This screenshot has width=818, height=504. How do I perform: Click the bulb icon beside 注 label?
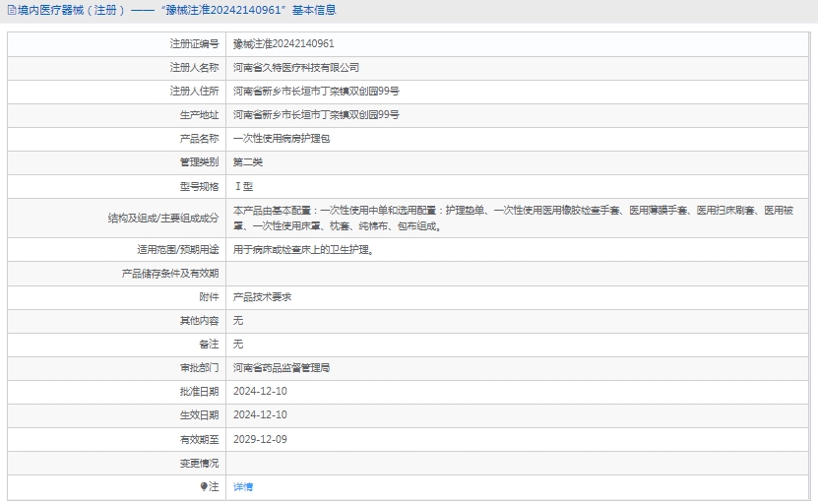tap(204, 486)
